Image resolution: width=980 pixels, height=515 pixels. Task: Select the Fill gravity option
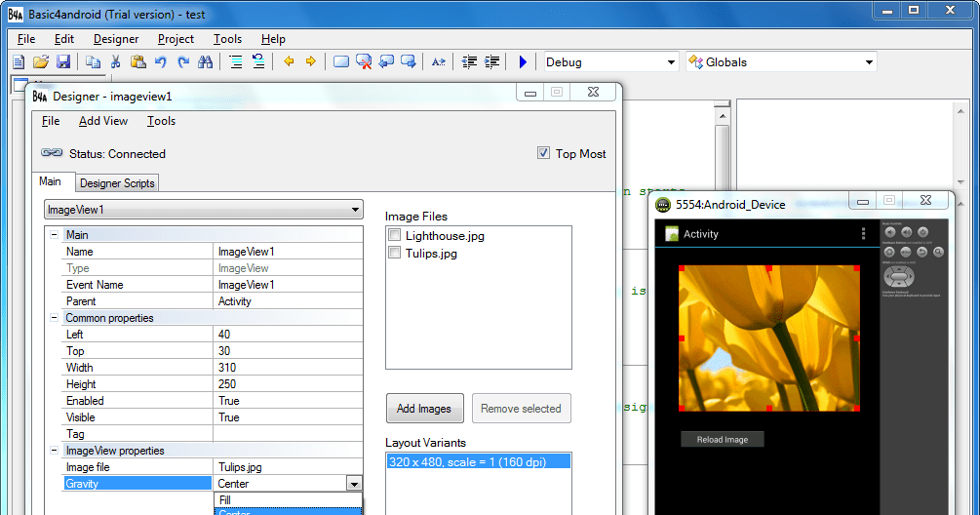(288, 499)
